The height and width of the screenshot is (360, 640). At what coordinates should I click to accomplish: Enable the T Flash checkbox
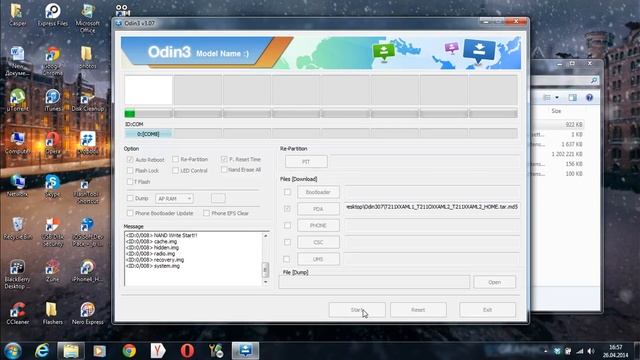point(130,181)
